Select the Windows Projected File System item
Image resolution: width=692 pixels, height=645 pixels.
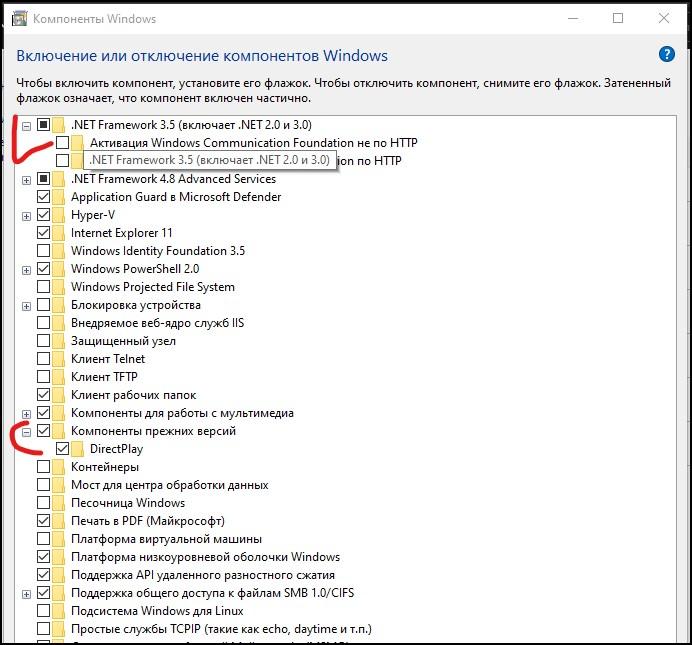(153, 287)
